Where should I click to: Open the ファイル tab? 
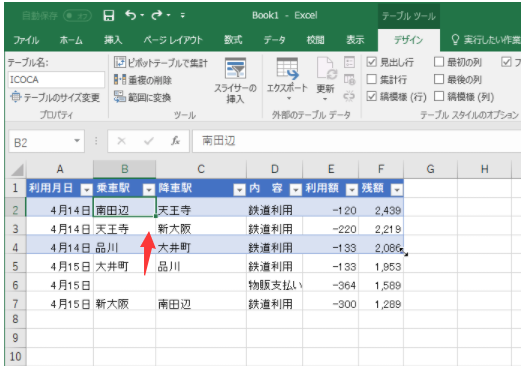(x=26, y=40)
